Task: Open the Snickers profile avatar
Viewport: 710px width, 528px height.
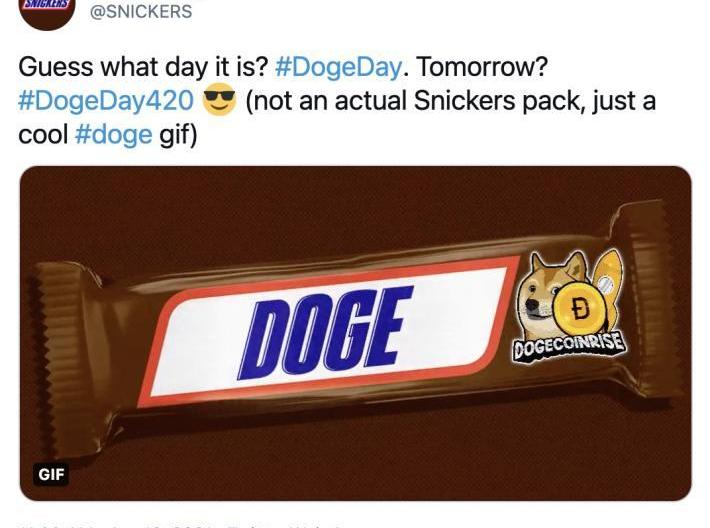Action: coord(46,11)
